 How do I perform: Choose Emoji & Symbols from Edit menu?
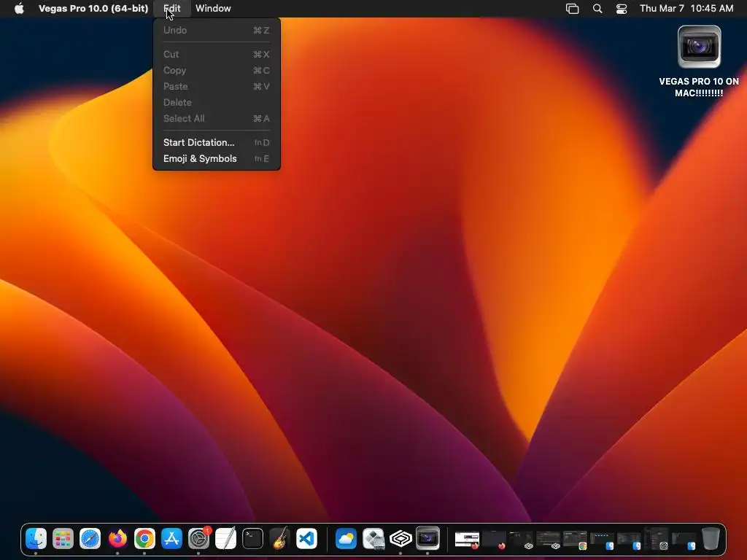point(216,158)
